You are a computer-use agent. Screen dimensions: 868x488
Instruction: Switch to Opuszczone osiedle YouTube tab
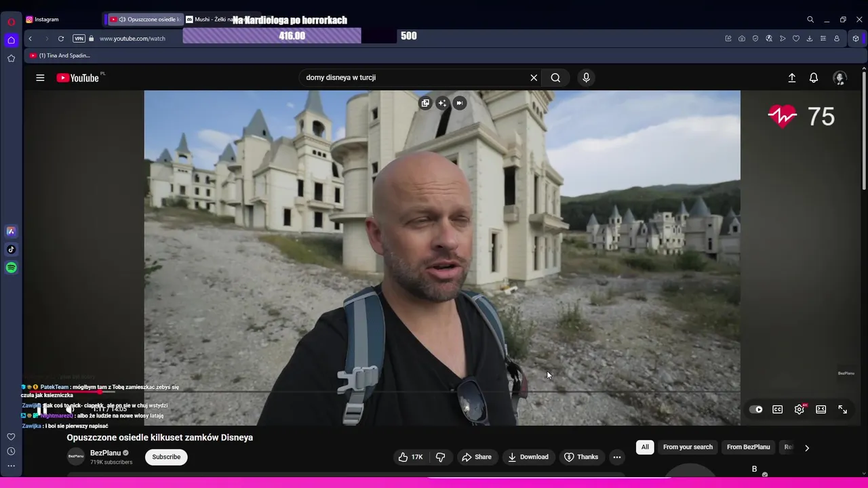click(x=144, y=20)
